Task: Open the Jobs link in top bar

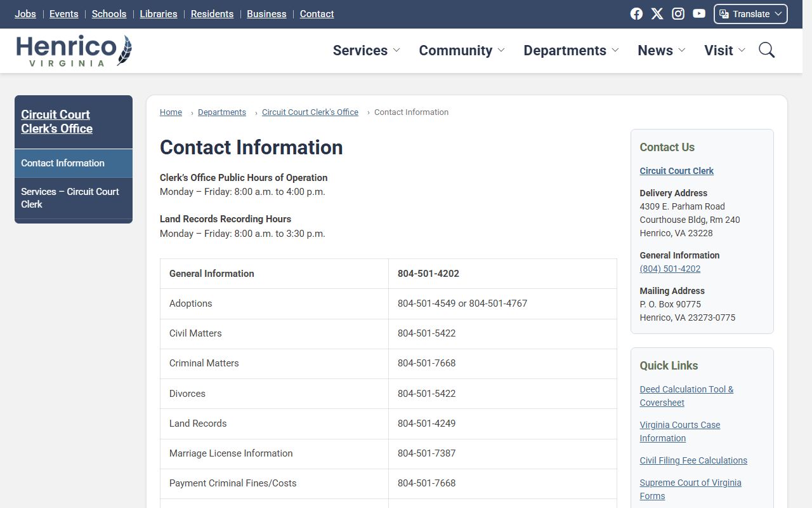Action: click(x=25, y=14)
